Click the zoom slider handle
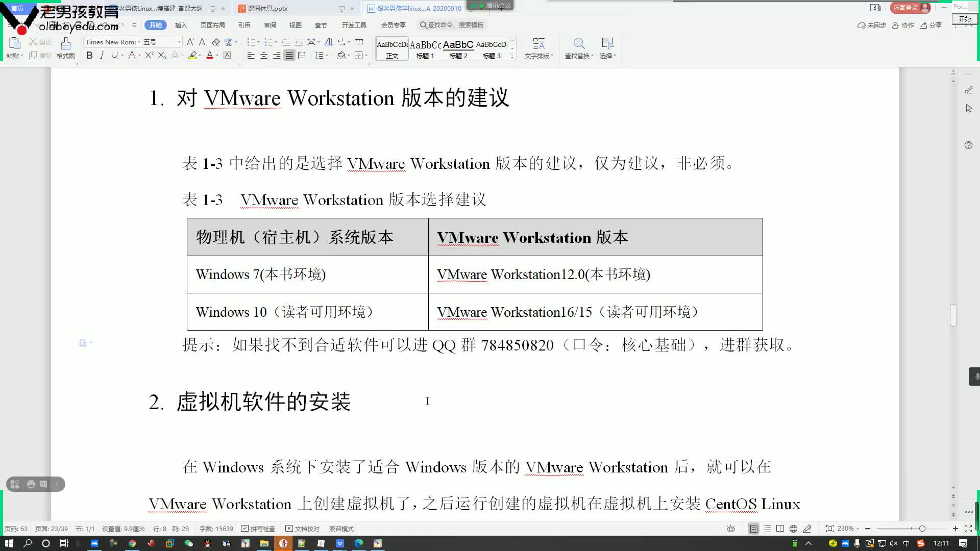The width and height of the screenshot is (980, 551). [x=922, y=529]
